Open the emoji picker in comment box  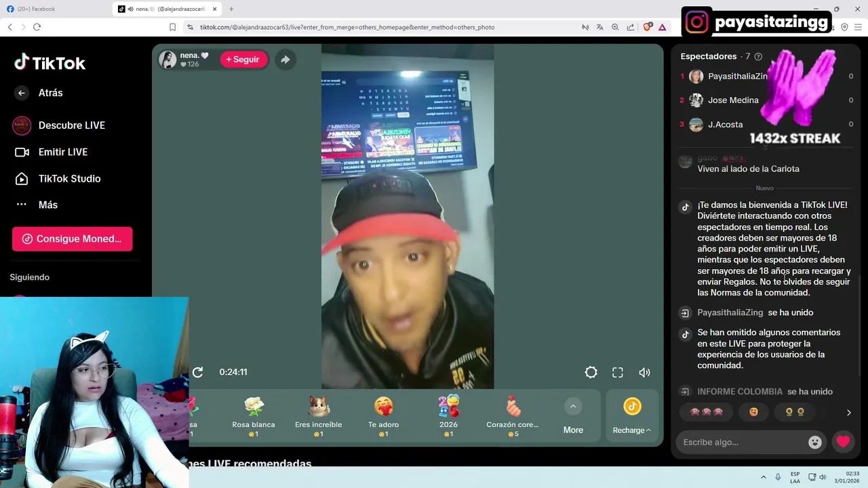815,442
